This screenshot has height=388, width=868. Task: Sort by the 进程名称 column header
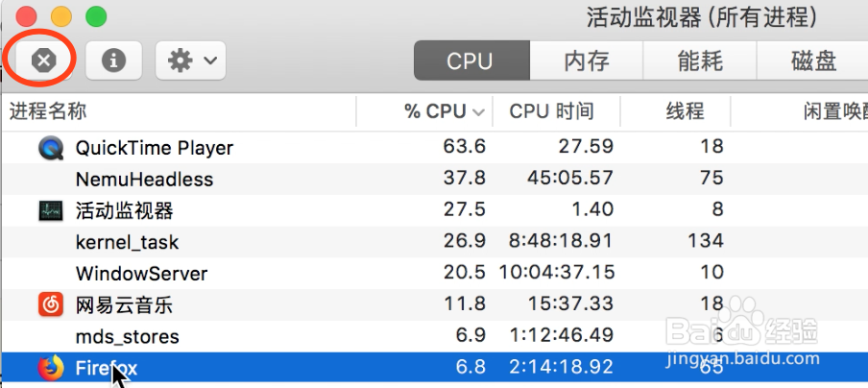(x=48, y=111)
